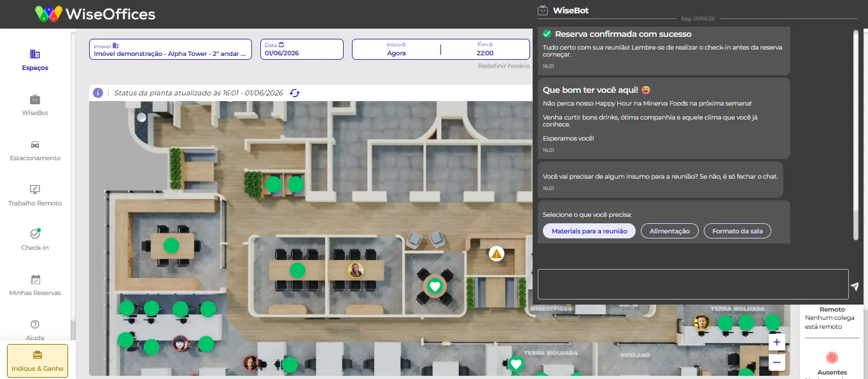
Task: Refresh the floor plan status icon
Action: point(295,93)
